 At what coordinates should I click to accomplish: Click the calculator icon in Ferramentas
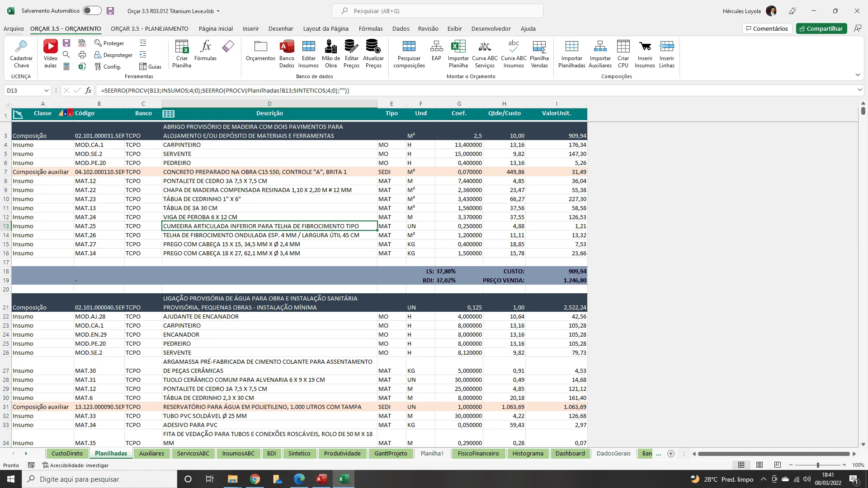[66, 66]
